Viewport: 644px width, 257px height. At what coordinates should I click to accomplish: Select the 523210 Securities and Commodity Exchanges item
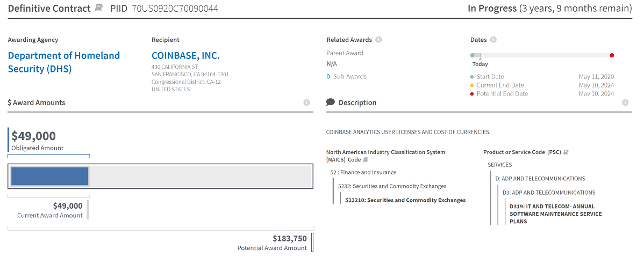[405, 200]
